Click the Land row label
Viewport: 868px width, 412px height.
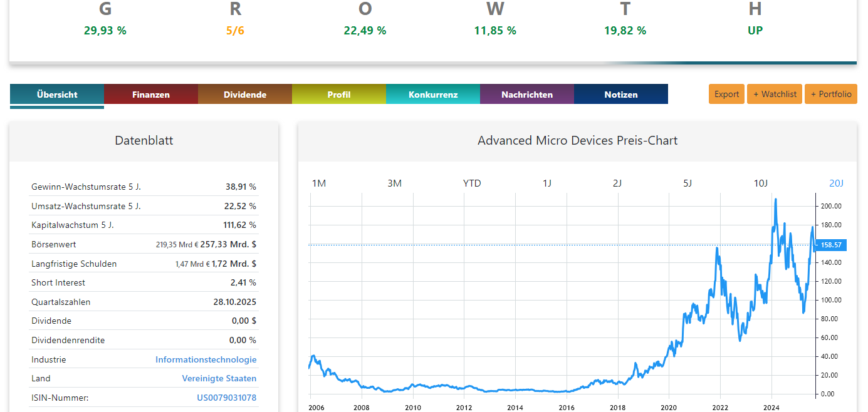[41, 378]
